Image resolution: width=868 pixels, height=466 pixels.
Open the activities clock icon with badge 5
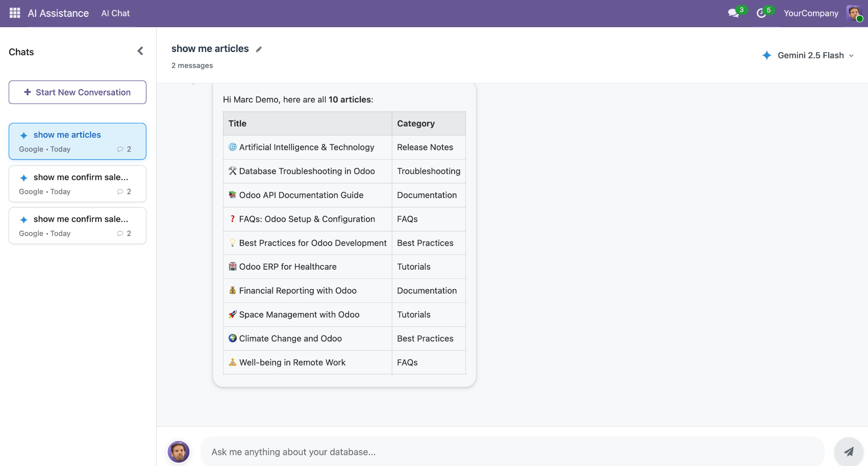click(761, 13)
